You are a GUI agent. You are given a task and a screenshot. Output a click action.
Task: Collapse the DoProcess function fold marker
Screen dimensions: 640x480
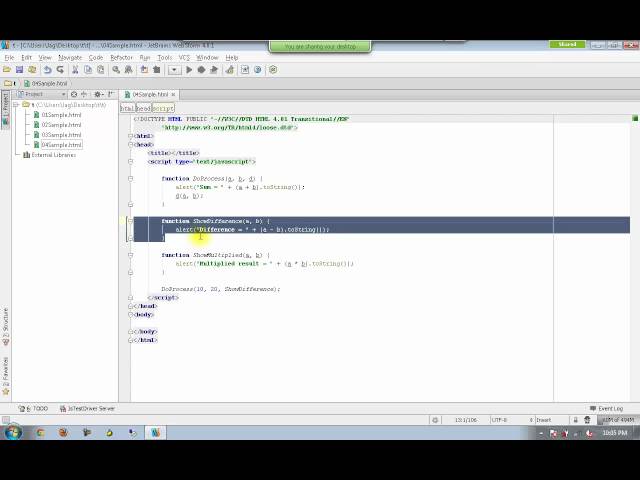pyautogui.click(x=131, y=178)
